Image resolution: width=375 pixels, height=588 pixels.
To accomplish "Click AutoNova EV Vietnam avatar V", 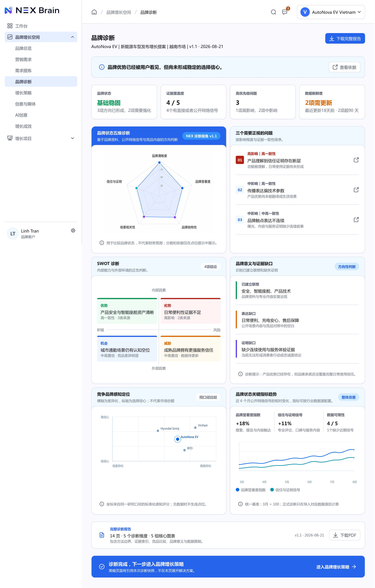I will 305,12.
